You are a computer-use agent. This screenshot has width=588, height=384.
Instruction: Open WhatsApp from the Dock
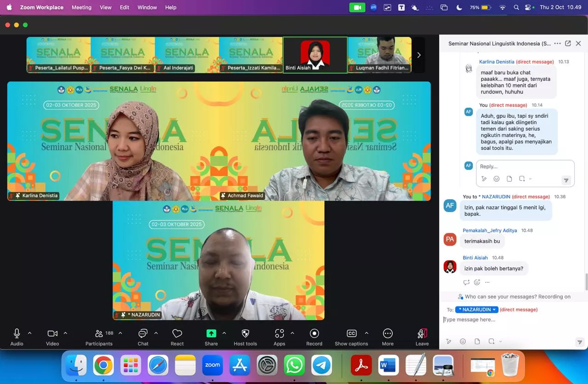coord(294,366)
